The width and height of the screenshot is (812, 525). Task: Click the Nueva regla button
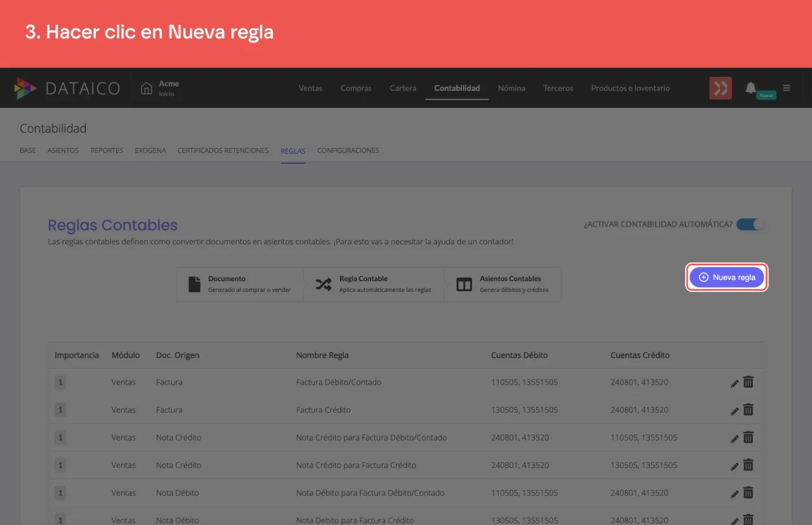(x=727, y=277)
